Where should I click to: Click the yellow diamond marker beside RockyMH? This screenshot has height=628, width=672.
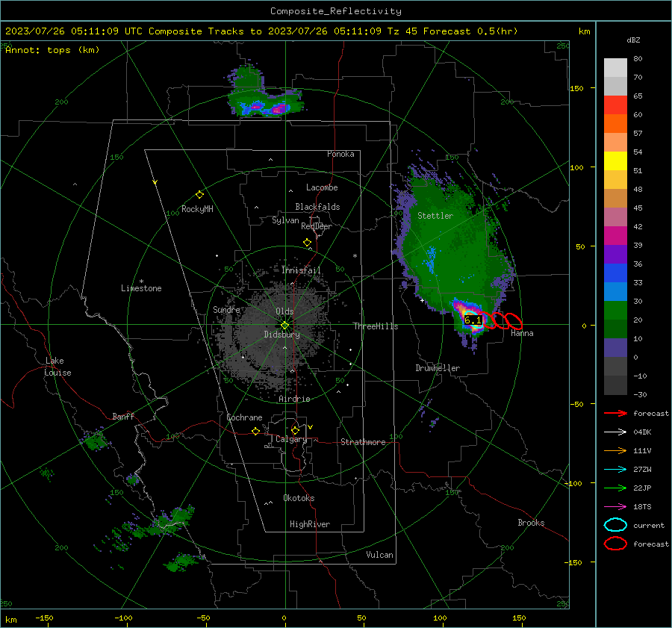[x=199, y=195]
